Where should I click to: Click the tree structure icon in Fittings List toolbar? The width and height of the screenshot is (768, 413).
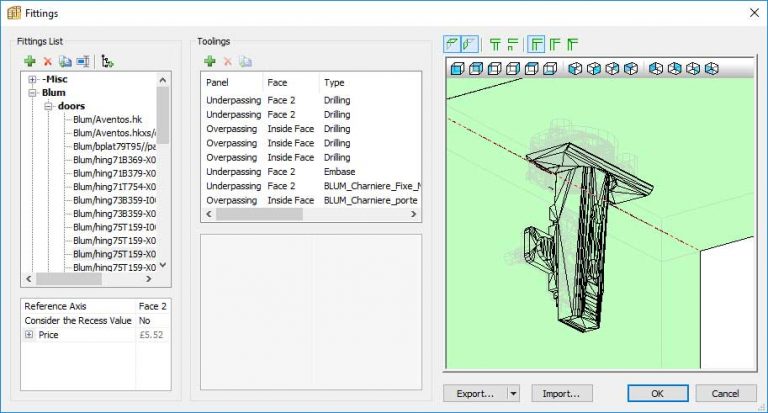click(x=107, y=62)
